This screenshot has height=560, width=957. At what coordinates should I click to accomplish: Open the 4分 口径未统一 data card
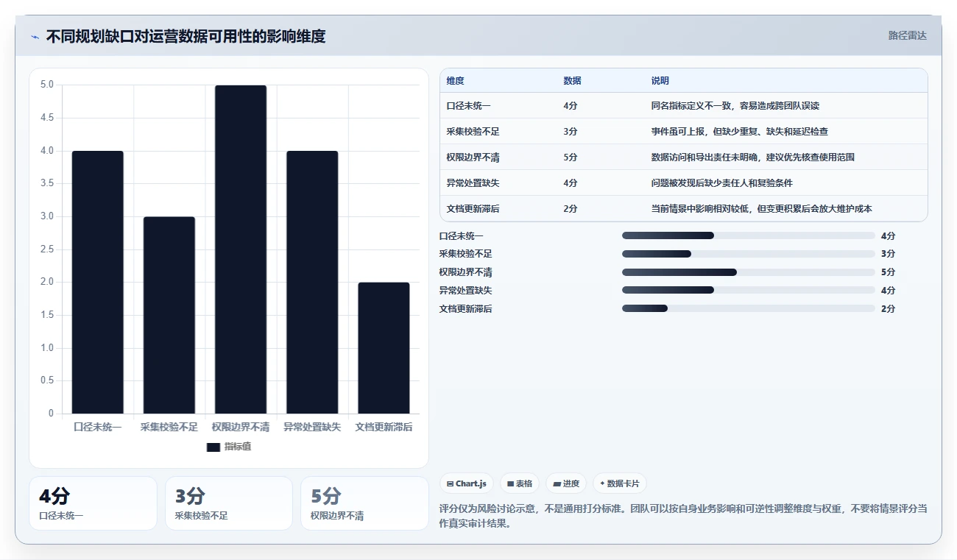coord(93,503)
